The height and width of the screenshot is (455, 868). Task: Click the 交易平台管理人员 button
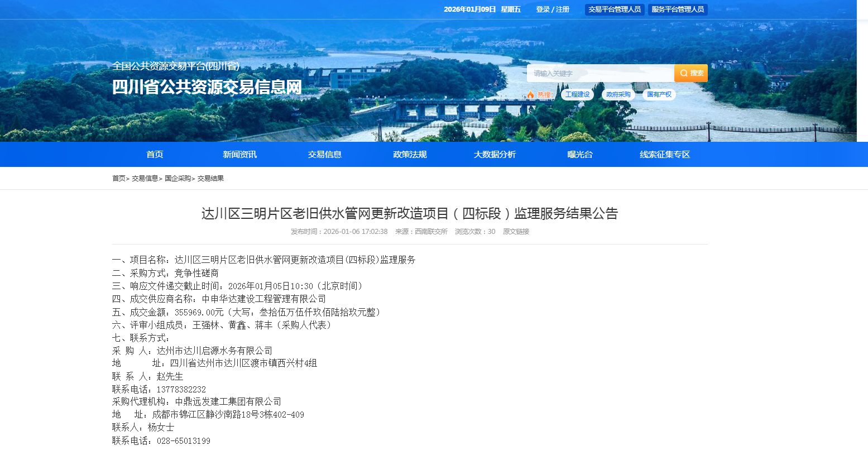(615, 9)
